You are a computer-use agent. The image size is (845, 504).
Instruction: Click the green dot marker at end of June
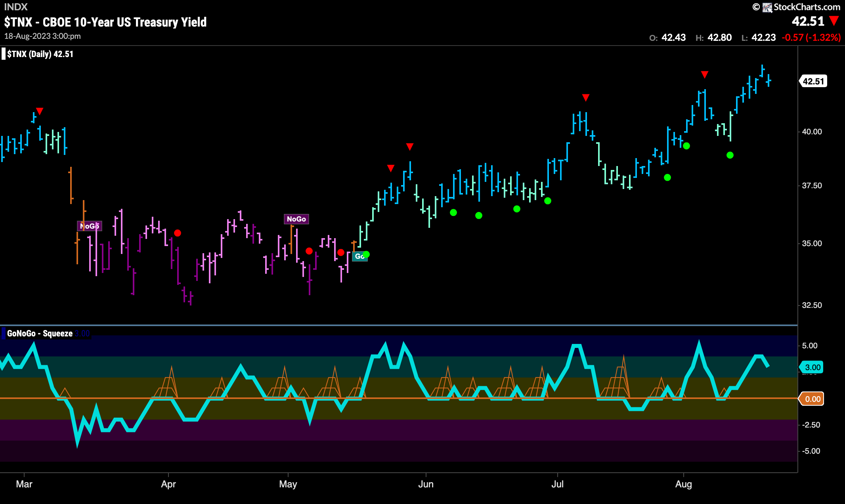click(x=548, y=201)
